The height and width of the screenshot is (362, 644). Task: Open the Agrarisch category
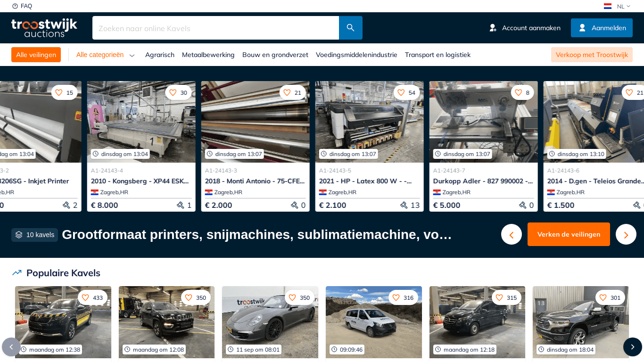[160, 55]
